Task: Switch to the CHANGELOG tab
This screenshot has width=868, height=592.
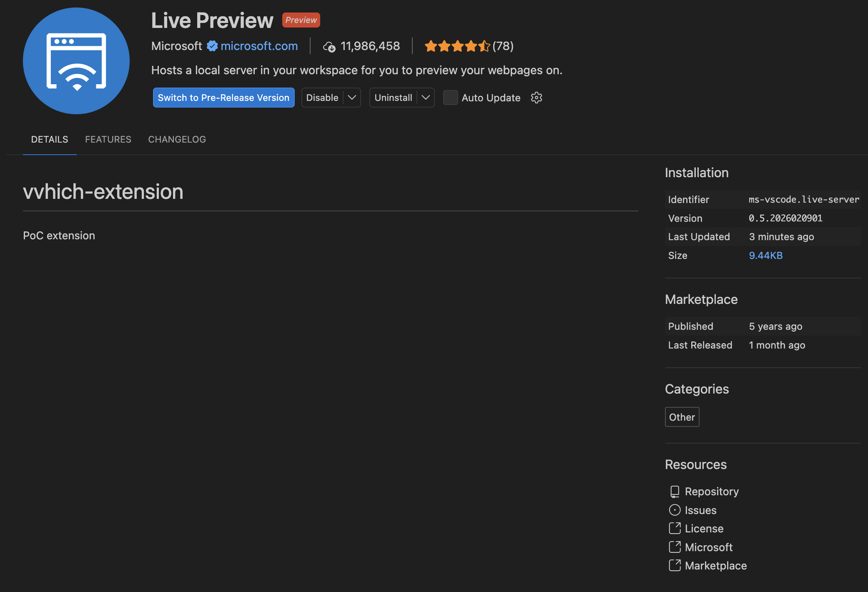Action: point(177,139)
